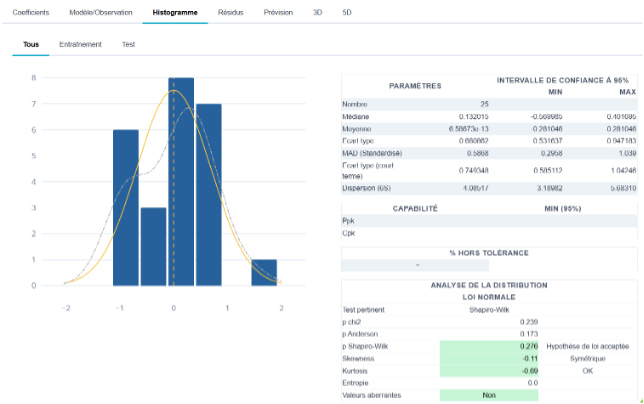Click the small histogram bar near two
This screenshot has height=404, width=644.
264,273
